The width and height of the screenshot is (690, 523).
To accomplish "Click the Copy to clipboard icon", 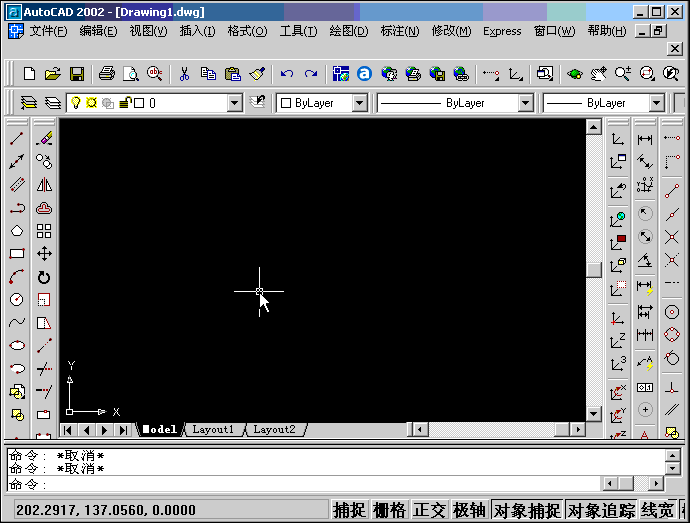I will (x=208, y=74).
